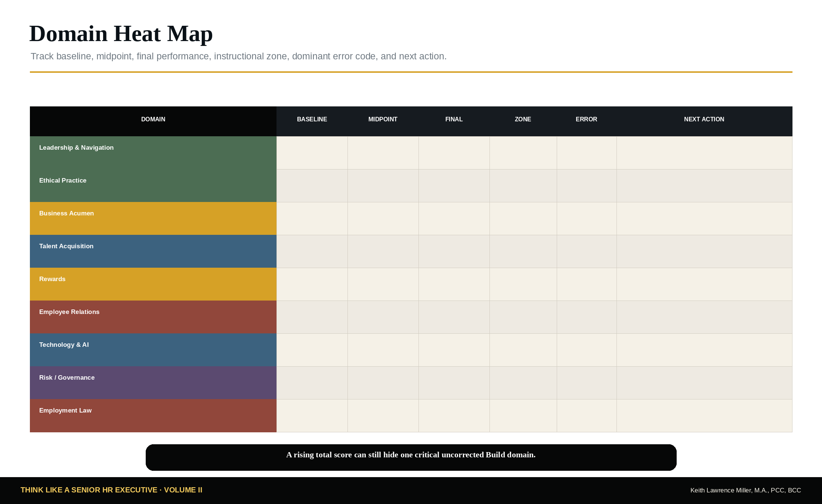This screenshot has width=822, height=504.
Task: Click Next Action cell for Leadership & Navigation
Action: pyautogui.click(x=704, y=153)
